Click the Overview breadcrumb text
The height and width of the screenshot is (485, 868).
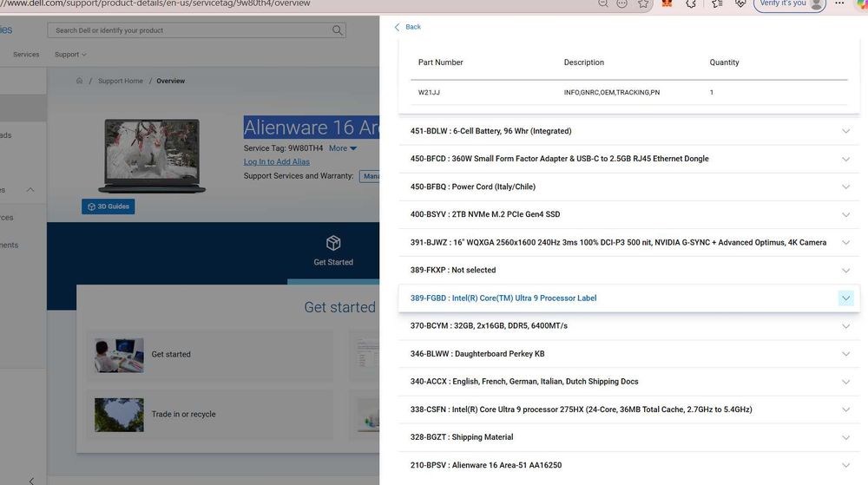point(170,81)
